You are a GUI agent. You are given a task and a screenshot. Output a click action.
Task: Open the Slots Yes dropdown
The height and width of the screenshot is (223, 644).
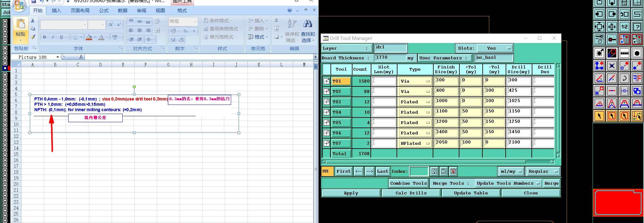[x=495, y=48]
